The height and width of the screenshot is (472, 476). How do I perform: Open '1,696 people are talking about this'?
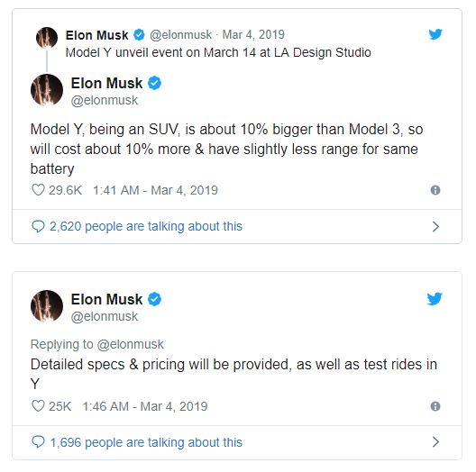pos(146,442)
